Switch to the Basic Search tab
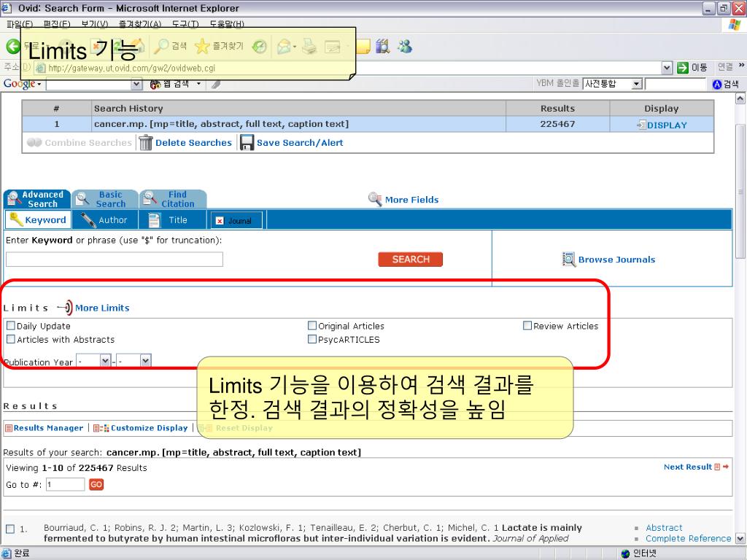The height and width of the screenshot is (560, 747). [x=105, y=199]
